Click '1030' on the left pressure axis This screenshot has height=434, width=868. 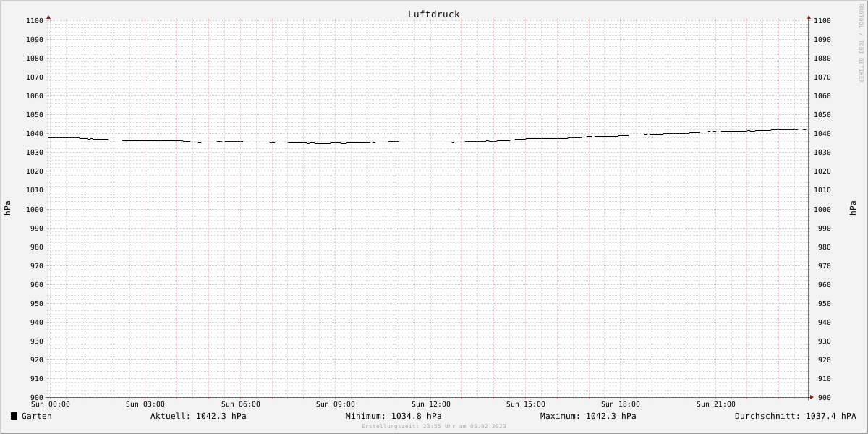(35, 153)
